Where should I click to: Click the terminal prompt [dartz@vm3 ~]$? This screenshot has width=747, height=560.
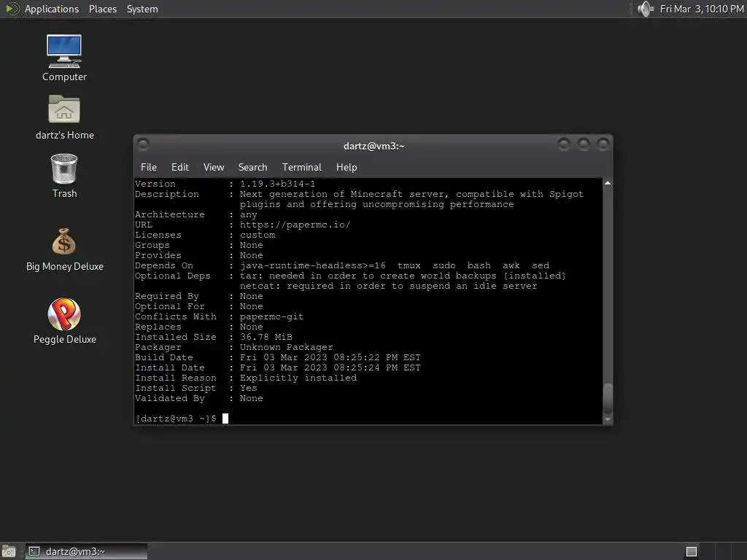[176, 419]
